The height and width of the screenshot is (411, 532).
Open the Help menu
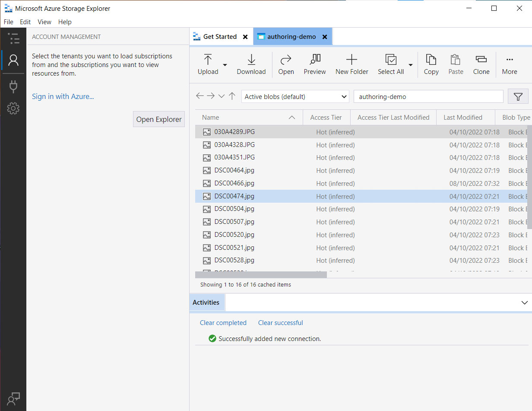65,22
